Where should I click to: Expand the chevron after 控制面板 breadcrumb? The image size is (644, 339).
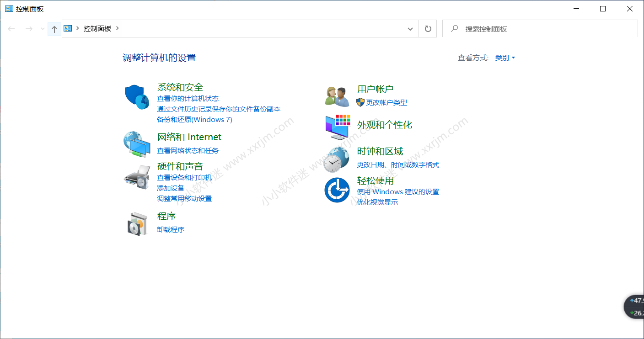[x=118, y=28]
